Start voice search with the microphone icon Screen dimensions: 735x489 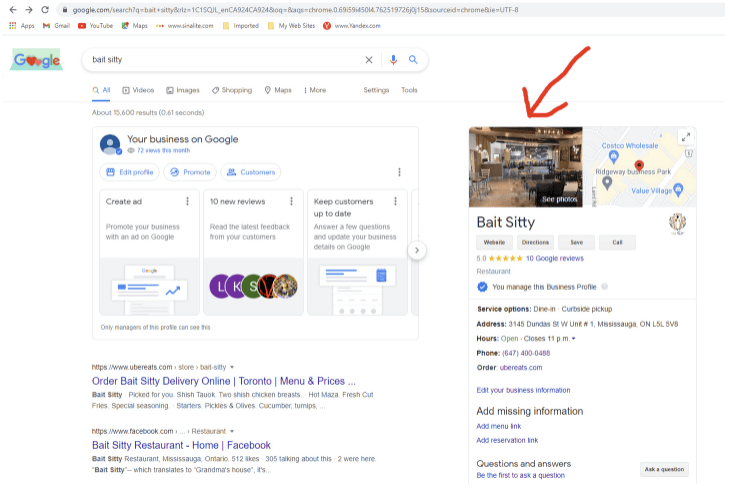point(393,60)
